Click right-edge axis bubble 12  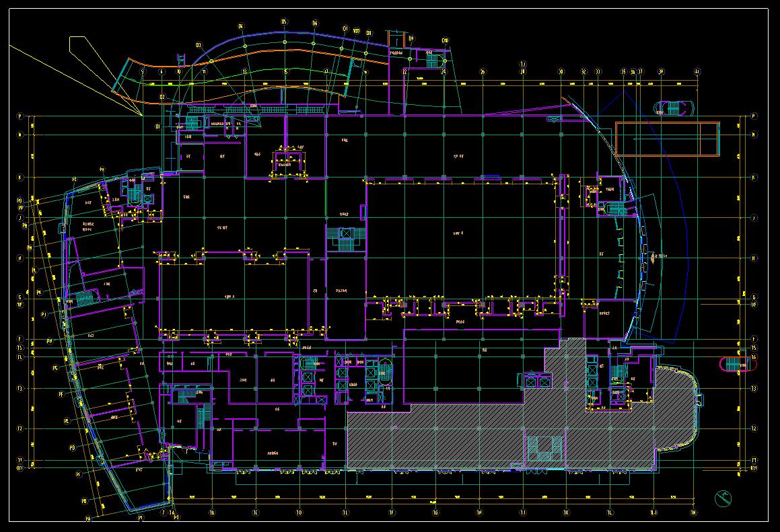[x=754, y=428]
